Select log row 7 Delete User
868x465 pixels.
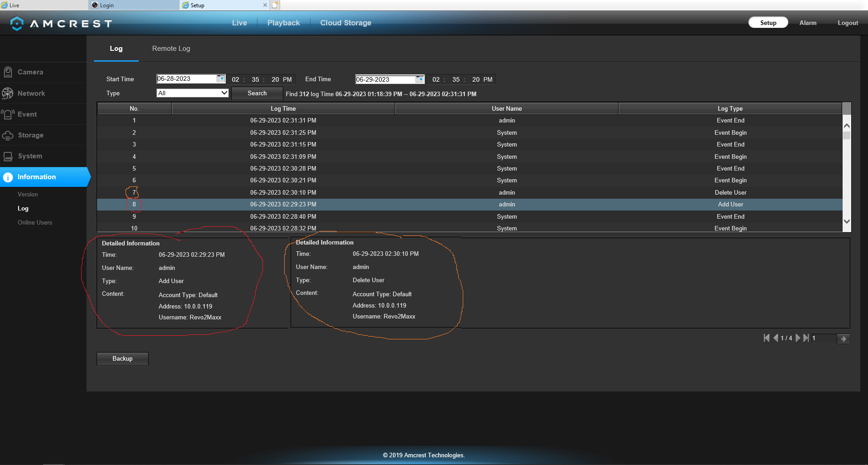click(470, 192)
